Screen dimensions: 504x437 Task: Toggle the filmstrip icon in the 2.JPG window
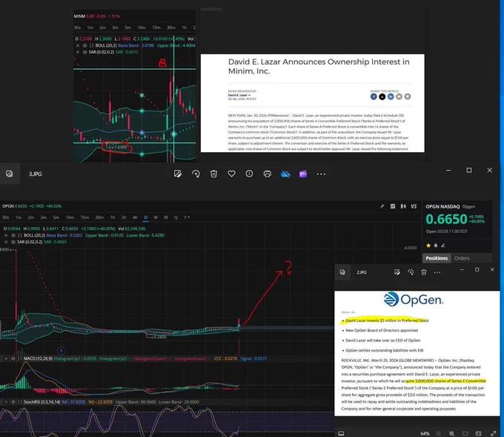[341, 433]
